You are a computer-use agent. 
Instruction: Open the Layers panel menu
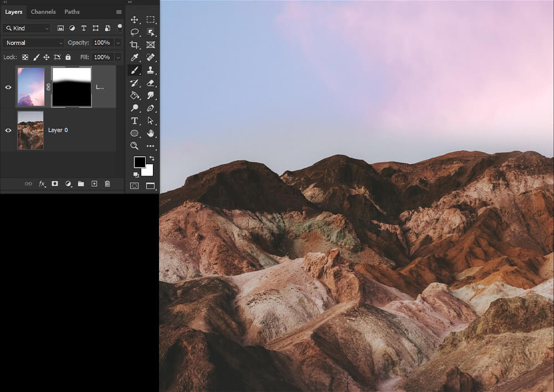tap(119, 12)
